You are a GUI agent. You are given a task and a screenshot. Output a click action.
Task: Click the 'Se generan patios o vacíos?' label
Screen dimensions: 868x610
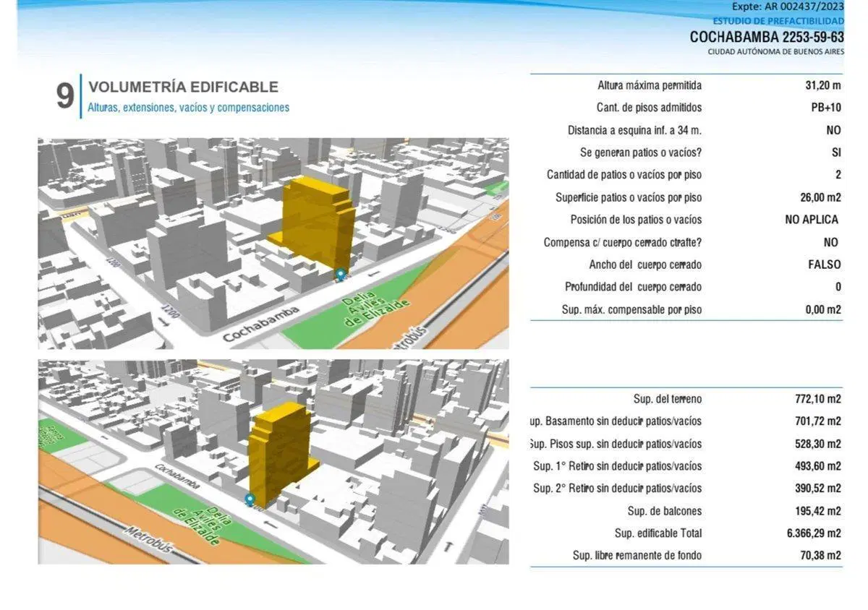(x=641, y=153)
